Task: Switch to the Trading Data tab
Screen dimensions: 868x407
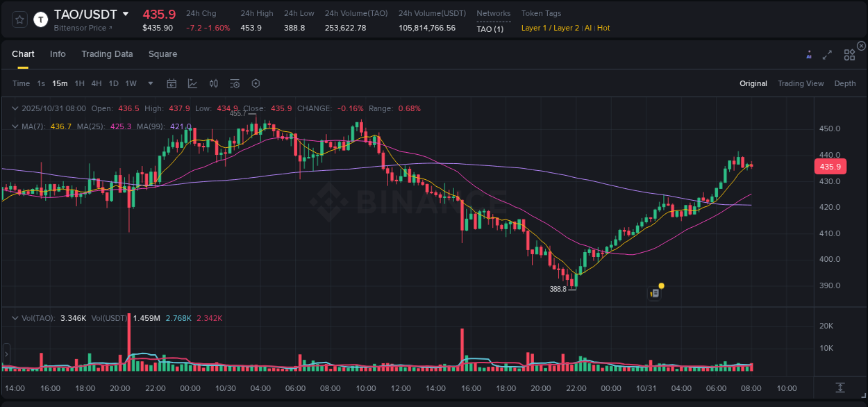Action: click(x=107, y=53)
